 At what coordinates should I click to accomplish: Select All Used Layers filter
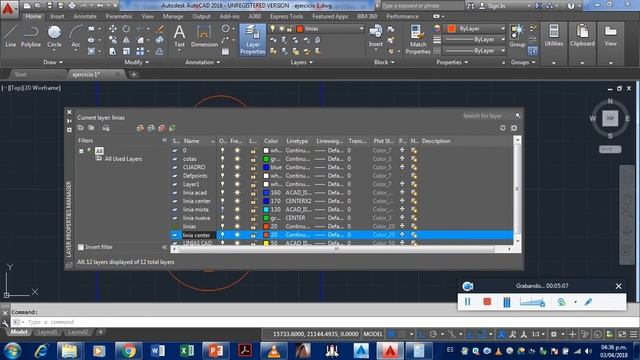click(x=123, y=159)
